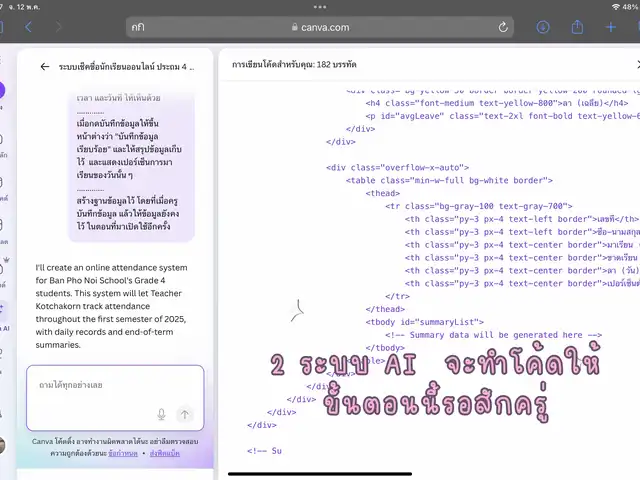Image resolution: width=640 pixels, height=480 pixels.
Task: Go back using the arrow beside the project title
Action: (45, 67)
